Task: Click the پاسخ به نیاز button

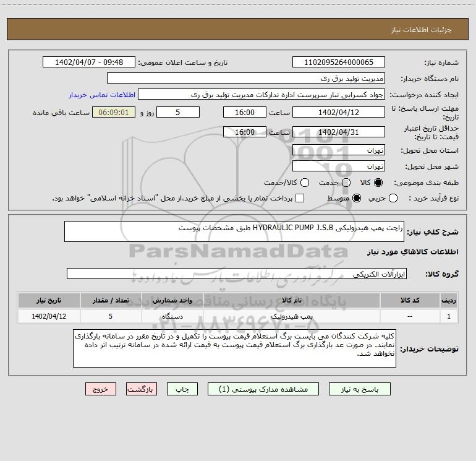Action: [x=360, y=389]
